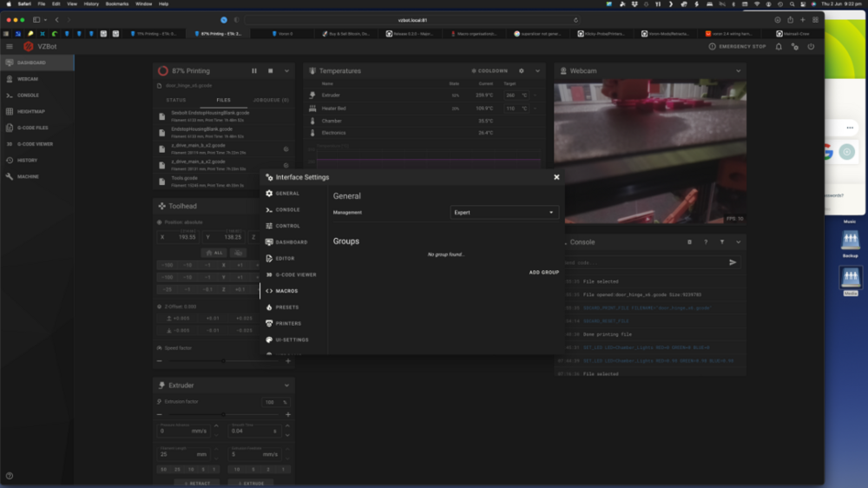Screen dimensions: 868x488
Task: Select Control settings category
Action: [x=293, y=226]
